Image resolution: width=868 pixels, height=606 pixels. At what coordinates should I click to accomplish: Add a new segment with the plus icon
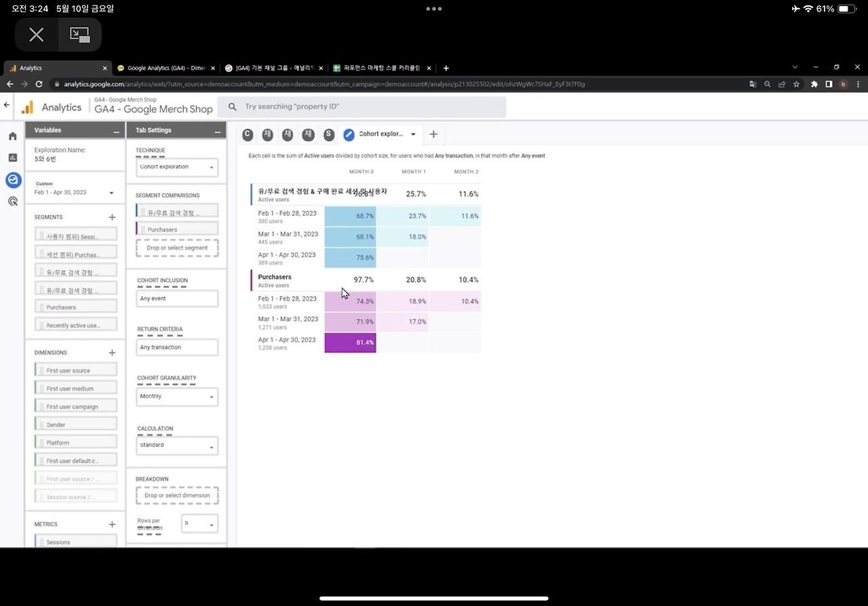click(112, 217)
